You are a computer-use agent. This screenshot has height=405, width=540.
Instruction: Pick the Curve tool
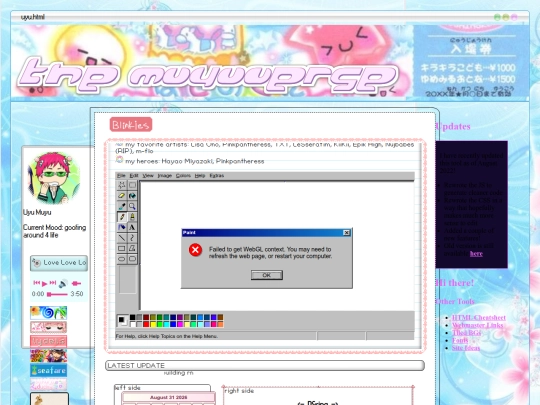coord(132,238)
